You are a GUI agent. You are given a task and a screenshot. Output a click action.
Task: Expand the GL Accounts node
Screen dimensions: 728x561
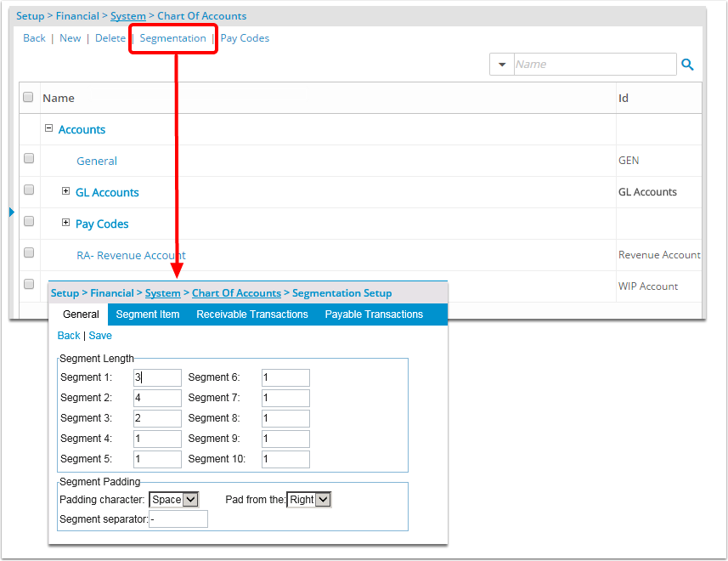[66, 191]
